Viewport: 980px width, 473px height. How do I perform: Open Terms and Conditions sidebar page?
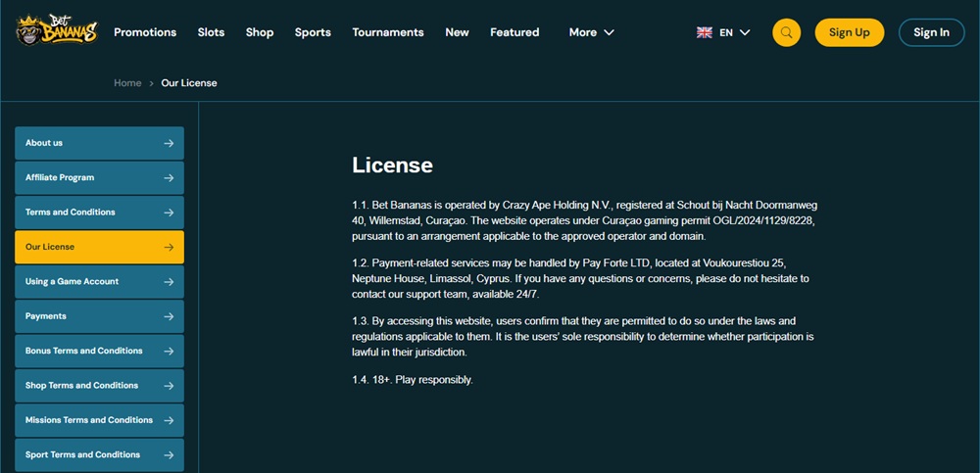[99, 213]
